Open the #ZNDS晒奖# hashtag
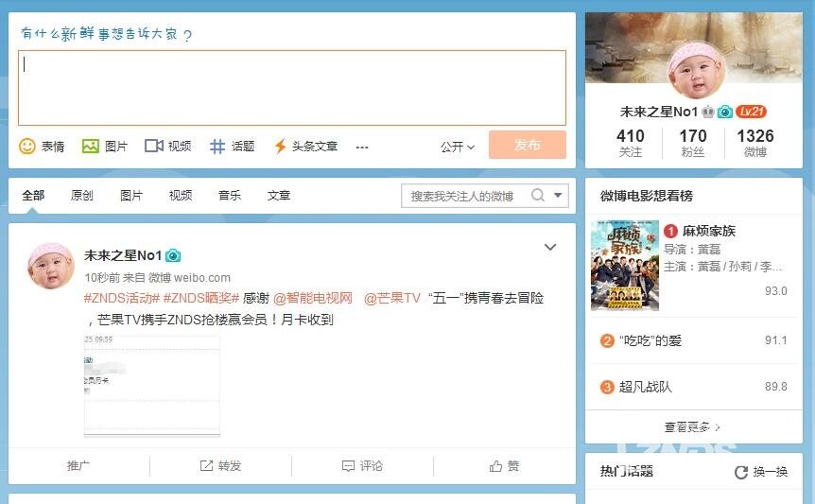The height and width of the screenshot is (504, 815). (201, 298)
